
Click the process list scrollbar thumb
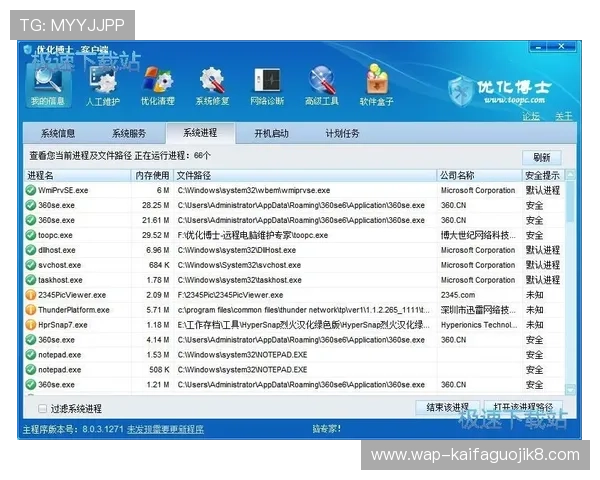click(x=570, y=201)
